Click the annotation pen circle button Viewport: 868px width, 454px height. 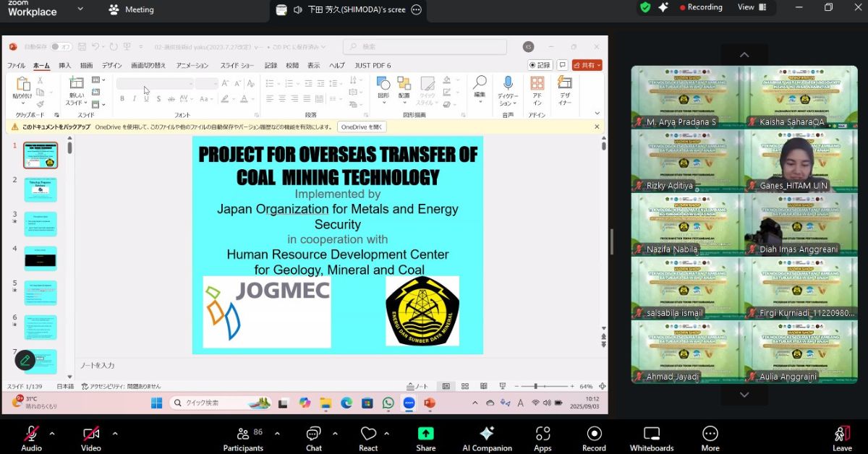point(25,359)
